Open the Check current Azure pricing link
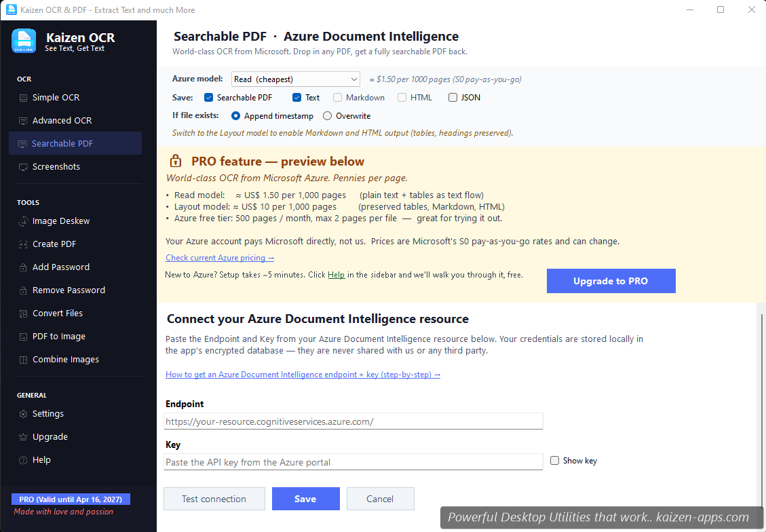 pyautogui.click(x=220, y=257)
